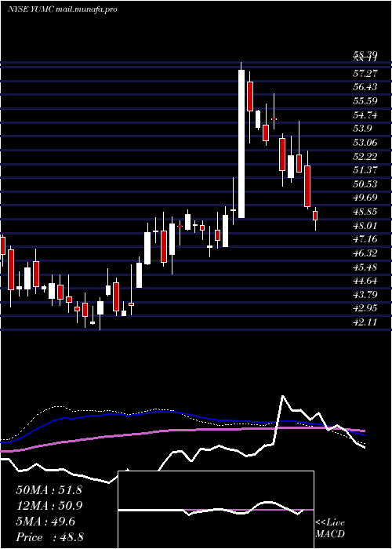The image size is (392, 549).
Task: Click the 44.64 price level label
Action: click(x=365, y=281)
